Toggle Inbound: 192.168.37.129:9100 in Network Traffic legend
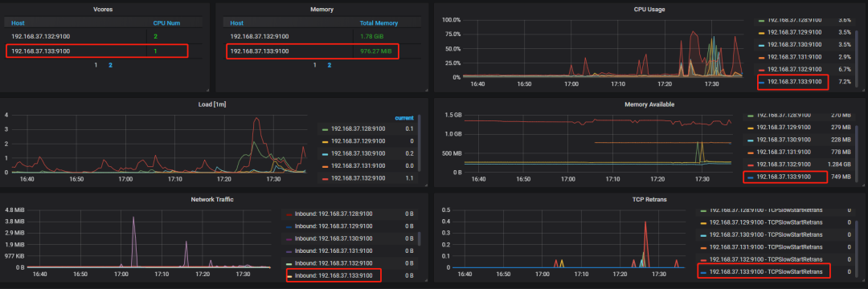 [334, 226]
